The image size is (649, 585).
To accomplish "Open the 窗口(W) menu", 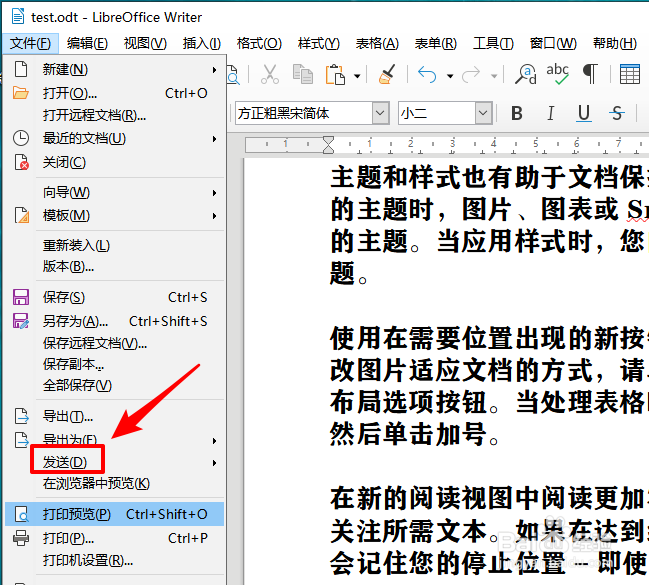I will pos(553,43).
